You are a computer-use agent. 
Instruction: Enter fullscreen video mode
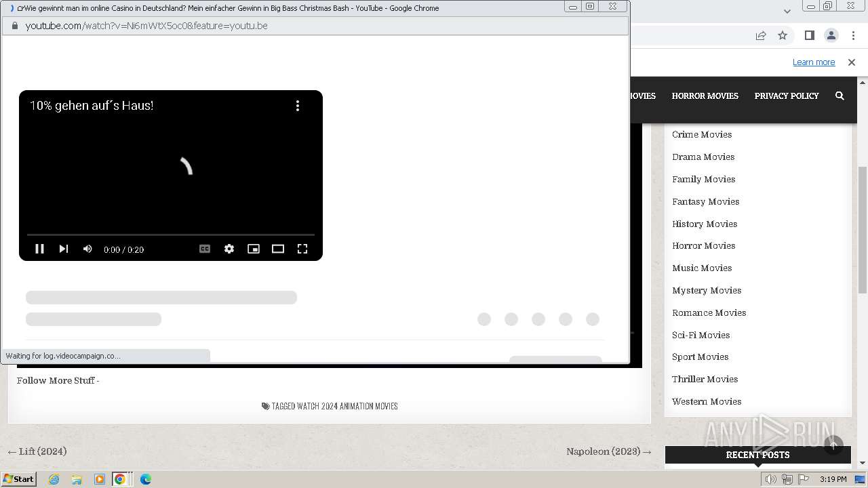302,249
